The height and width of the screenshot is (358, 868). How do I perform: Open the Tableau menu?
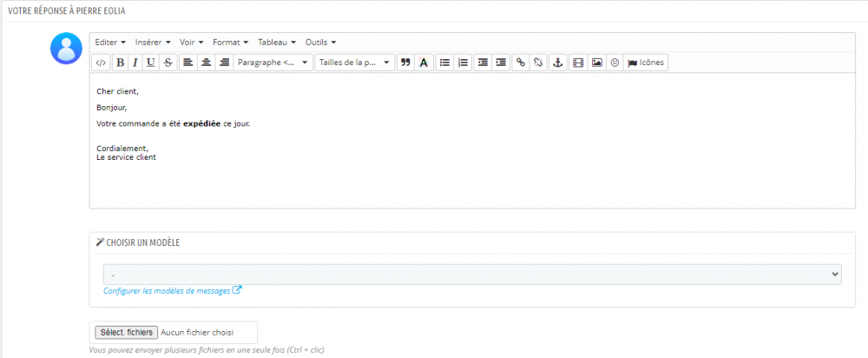pos(277,42)
